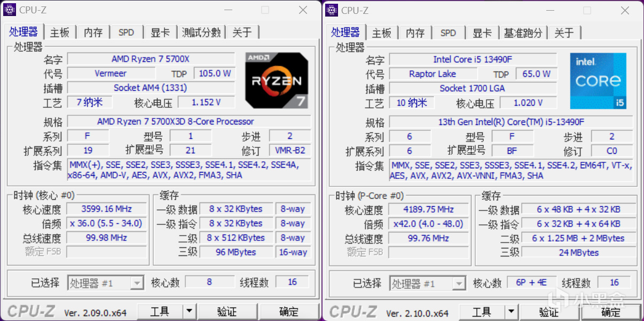This screenshot has width=644, height=321.
Task: Click the CPU-Z app icon in the right window title bar
Action: [332, 10]
